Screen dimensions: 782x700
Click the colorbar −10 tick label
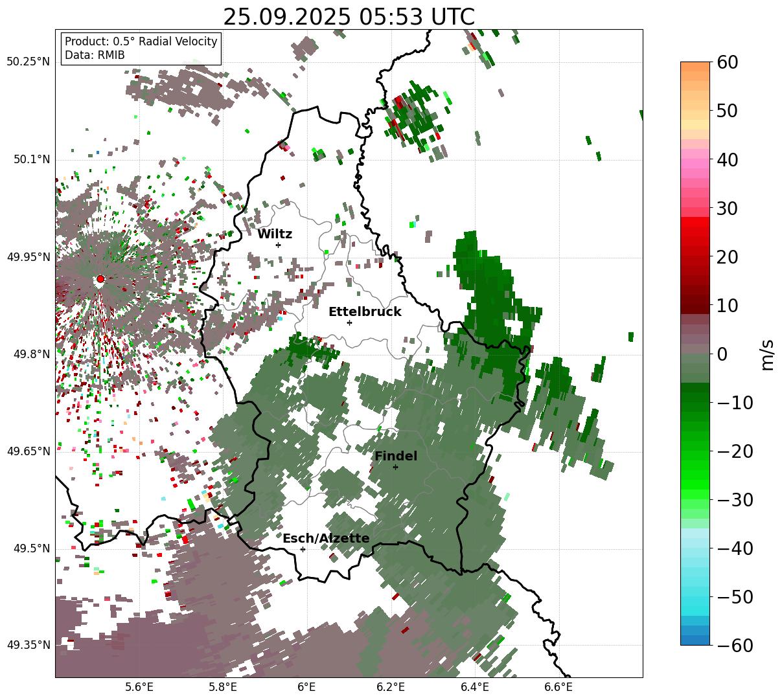[734, 403]
